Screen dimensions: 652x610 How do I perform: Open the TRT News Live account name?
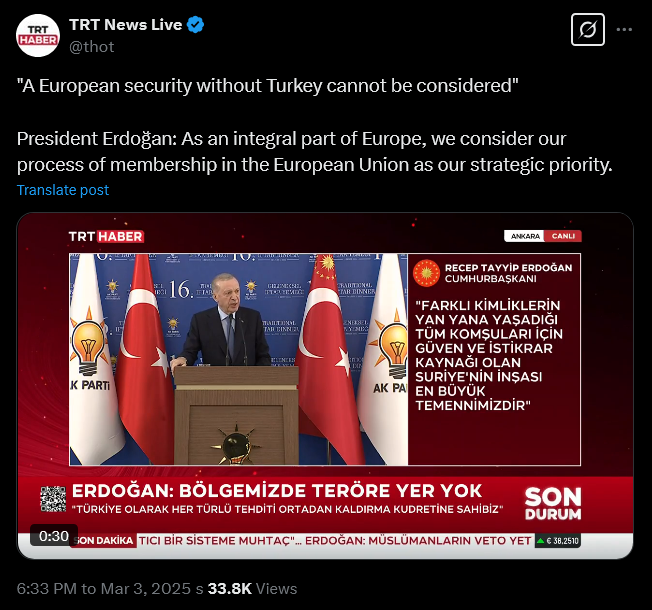[x=126, y=25]
